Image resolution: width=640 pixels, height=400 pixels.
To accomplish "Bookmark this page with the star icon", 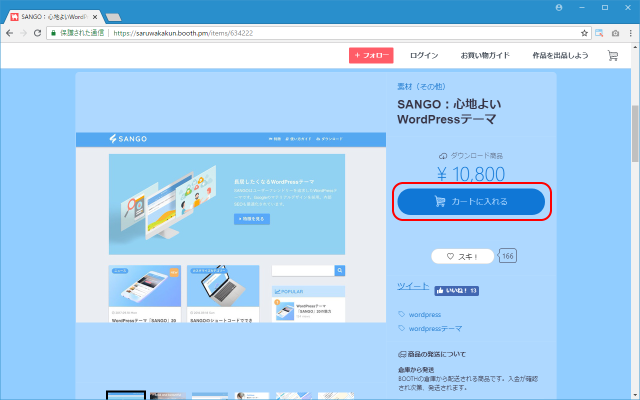I will (x=584, y=33).
